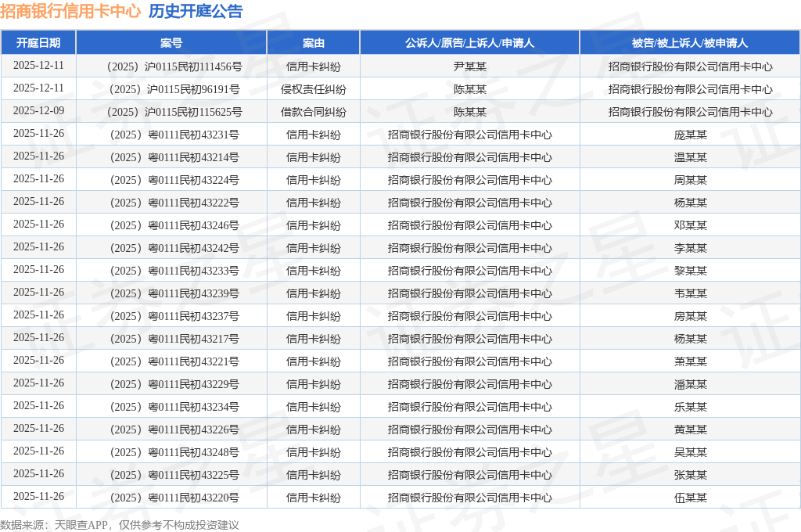The image size is (801, 532).
Task: Click case number 沪0115民初111456号
Action: pos(174,67)
